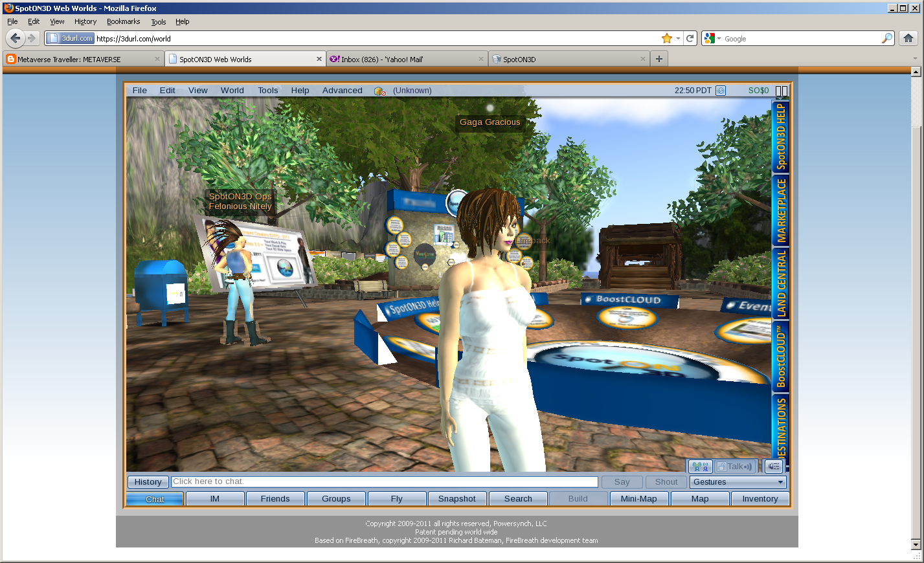Open Firefox History menu
The image size is (924, 563).
click(x=85, y=21)
